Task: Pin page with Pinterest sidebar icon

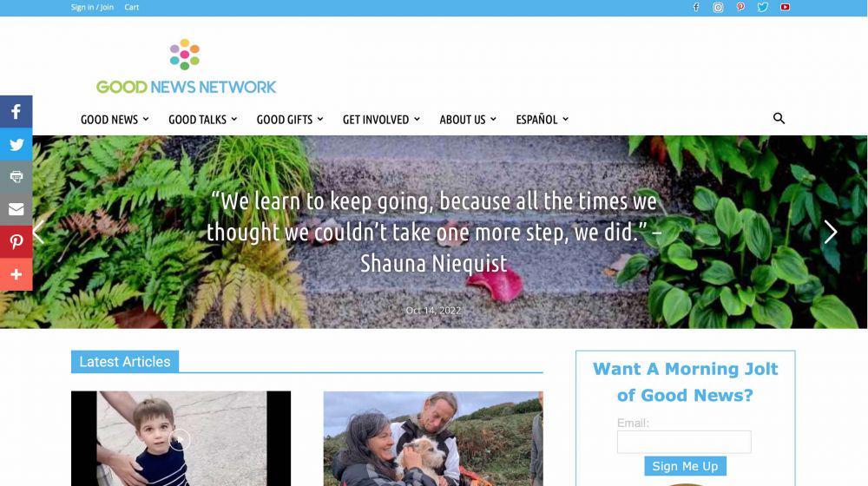Action: click(x=16, y=242)
